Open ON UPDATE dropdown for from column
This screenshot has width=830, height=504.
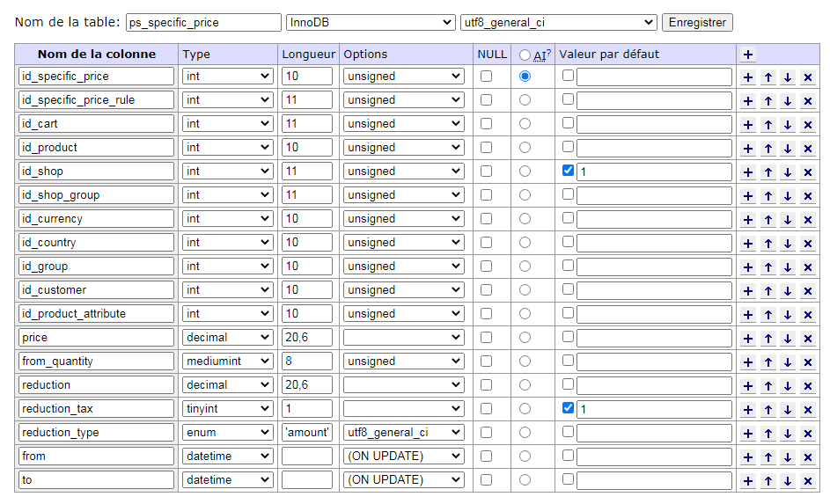click(403, 456)
